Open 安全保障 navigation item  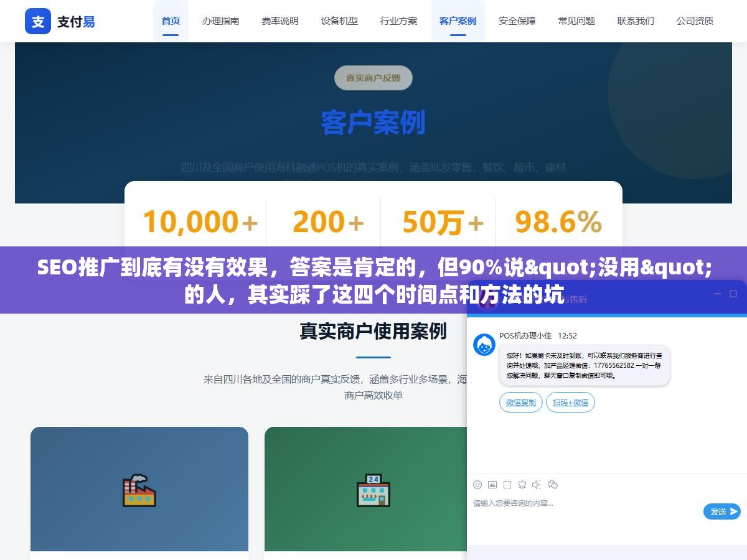click(517, 21)
